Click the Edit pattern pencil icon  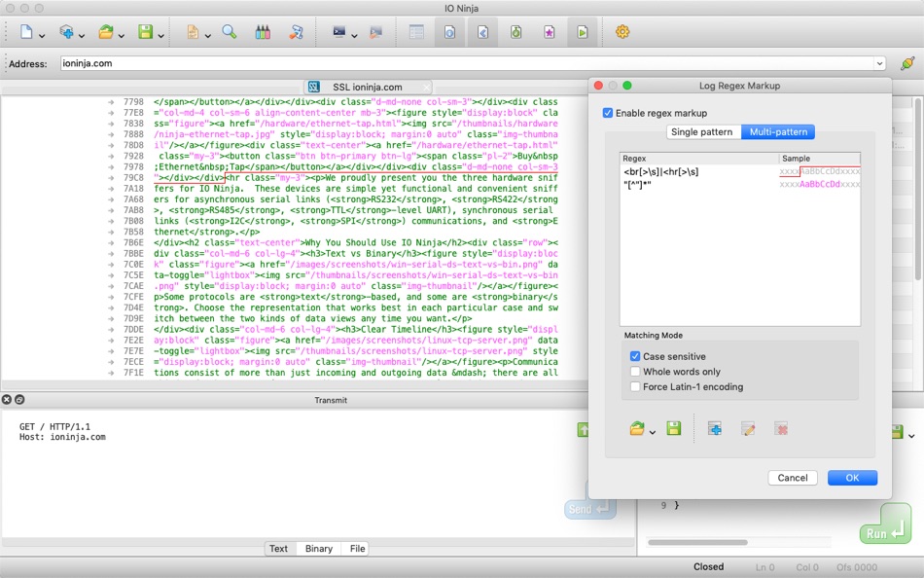coord(748,429)
